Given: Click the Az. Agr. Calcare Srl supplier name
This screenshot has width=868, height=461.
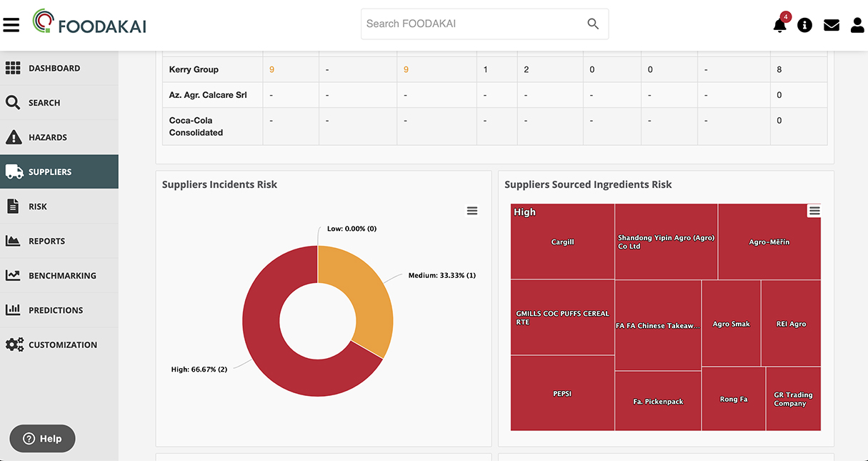Looking at the screenshot, I should [x=208, y=95].
